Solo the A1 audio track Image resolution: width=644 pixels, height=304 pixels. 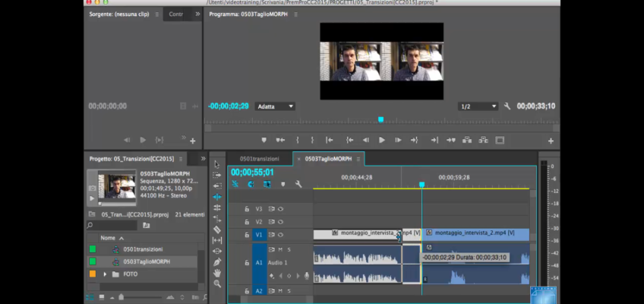tap(289, 249)
